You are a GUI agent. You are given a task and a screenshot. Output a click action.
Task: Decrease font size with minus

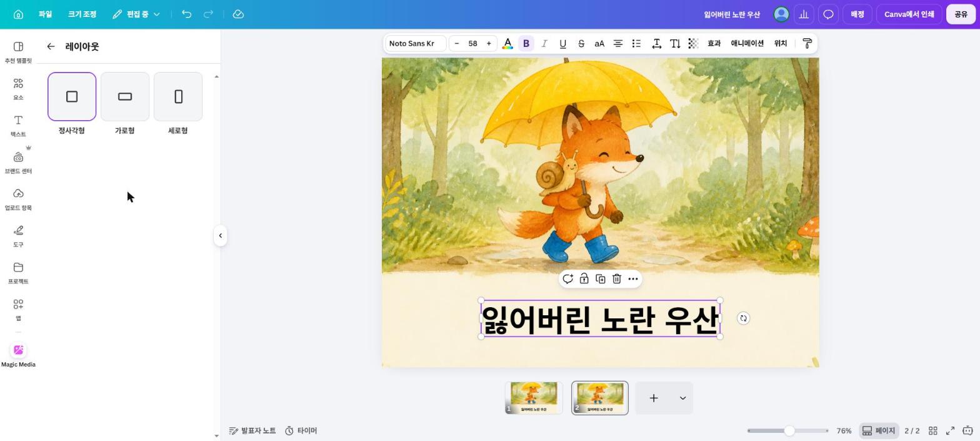pyautogui.click(x=457, y=43)
